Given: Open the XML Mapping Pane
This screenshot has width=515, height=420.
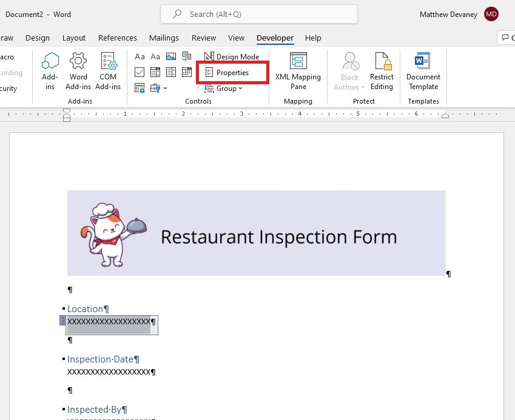Looking at the screenshot, I should (x=298, y=71).
